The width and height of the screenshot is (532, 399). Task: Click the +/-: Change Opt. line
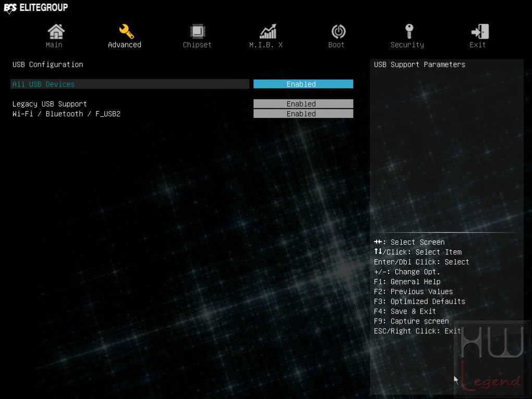407,272
